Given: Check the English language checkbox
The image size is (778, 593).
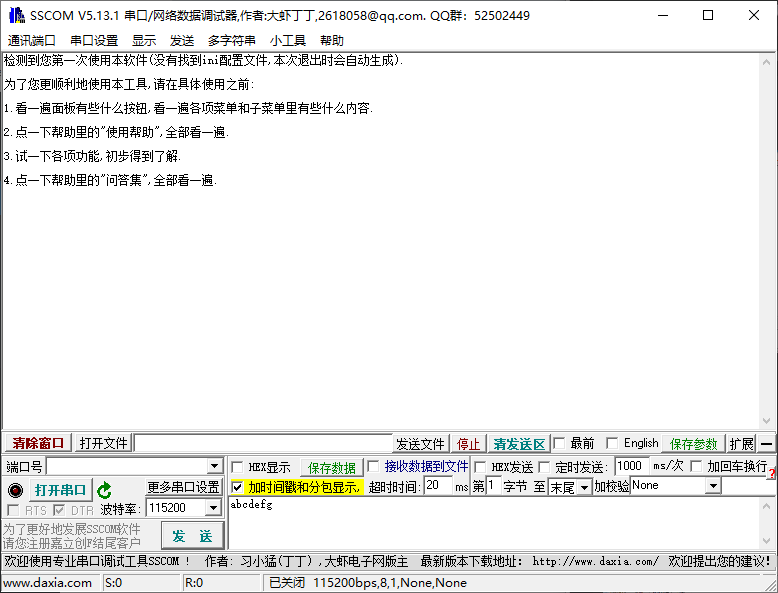Looking at the screenshot, I should click(x=612, y=443).
